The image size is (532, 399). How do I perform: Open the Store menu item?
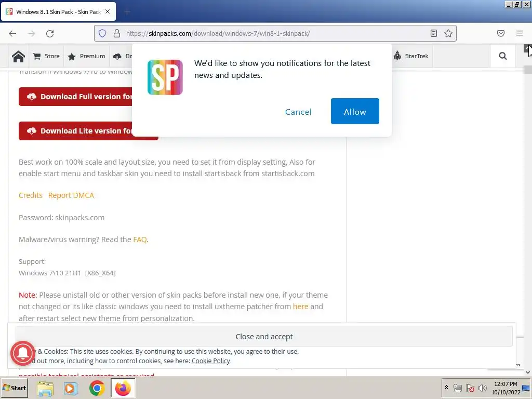point(46,56)
